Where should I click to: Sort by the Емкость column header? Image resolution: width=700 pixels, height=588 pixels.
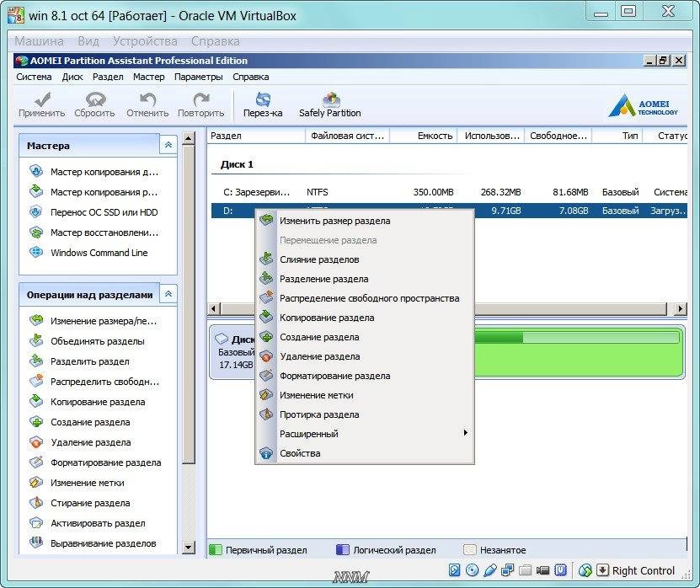click(x=423, y=136)
